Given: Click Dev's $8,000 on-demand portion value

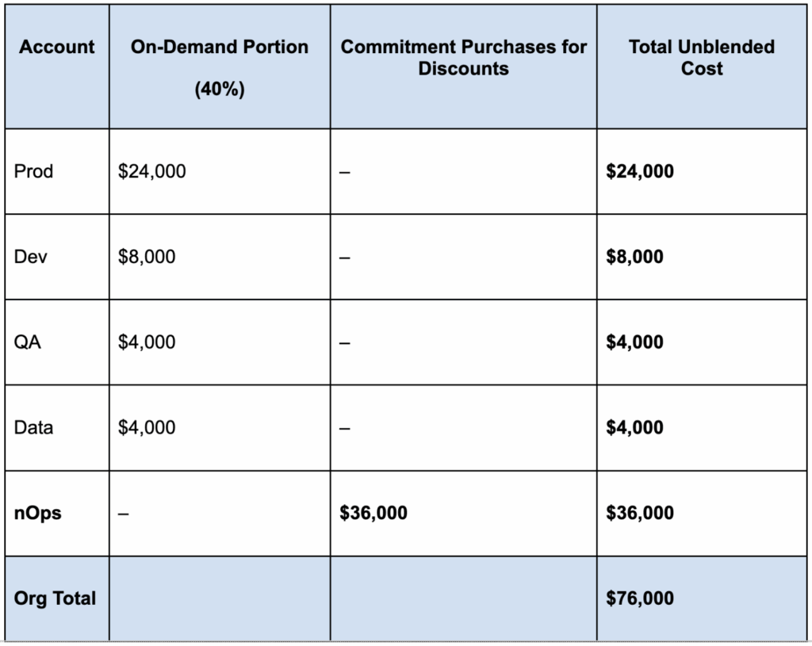Looking at the screenshot, I should click(x=147, y=257).
